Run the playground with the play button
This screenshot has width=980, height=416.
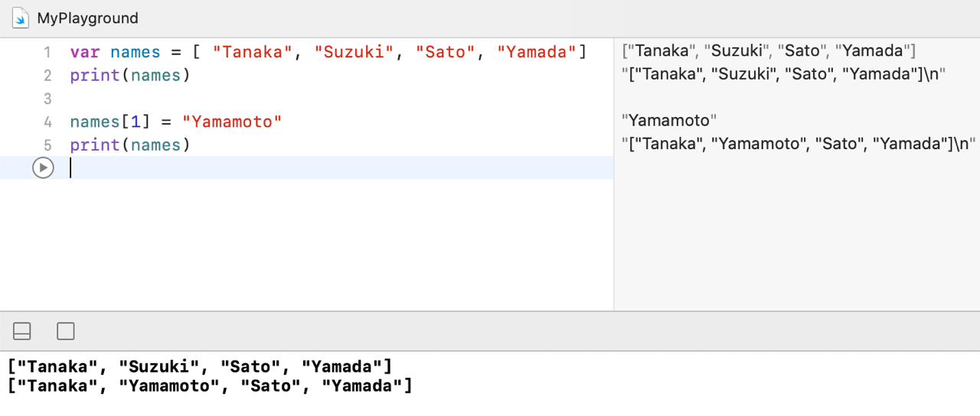43,167
